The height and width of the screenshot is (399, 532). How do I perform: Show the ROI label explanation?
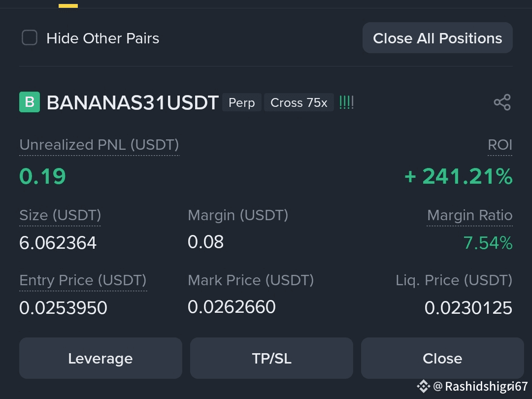[500, 145]
